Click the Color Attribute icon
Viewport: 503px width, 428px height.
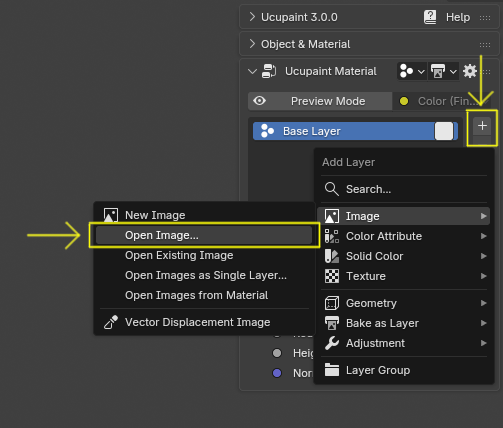(x=332, y=236)
